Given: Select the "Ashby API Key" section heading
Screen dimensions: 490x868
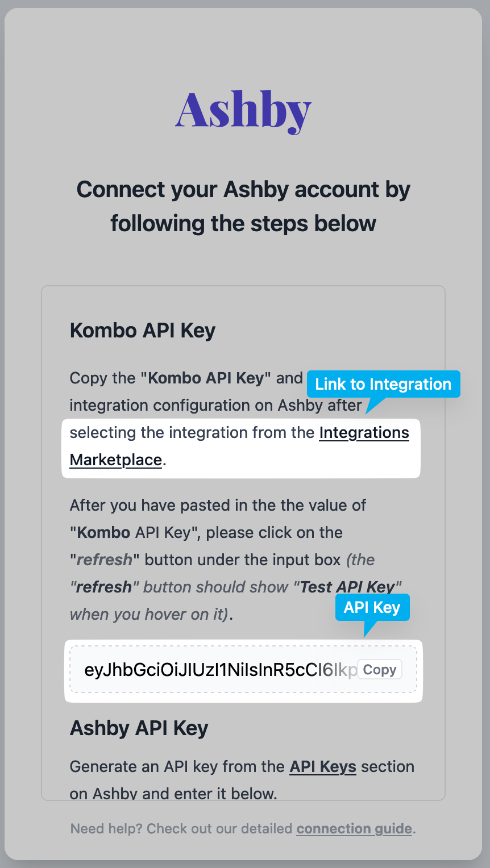Looking at the screenshot, I should click(x=139, y=728).
